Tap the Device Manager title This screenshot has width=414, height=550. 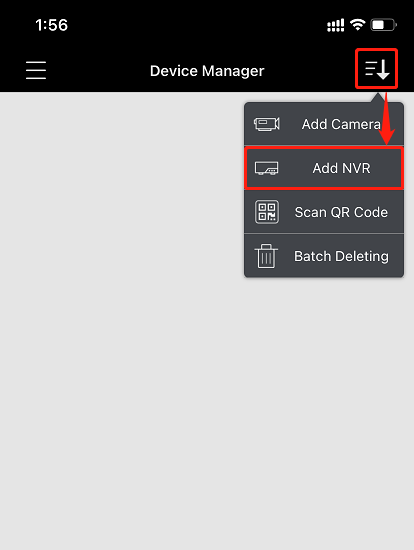(x=207, y=71)
